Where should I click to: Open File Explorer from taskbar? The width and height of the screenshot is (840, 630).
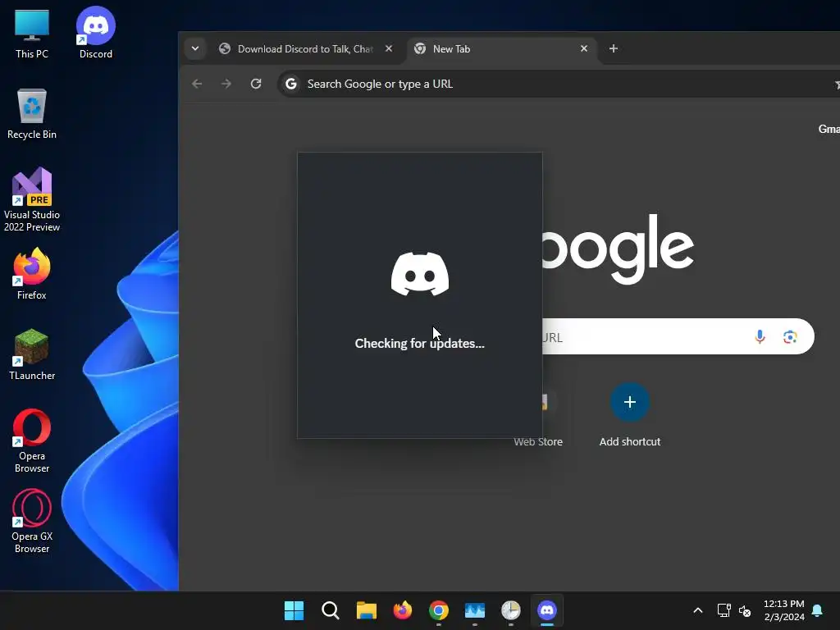click(x=367, y=610)
